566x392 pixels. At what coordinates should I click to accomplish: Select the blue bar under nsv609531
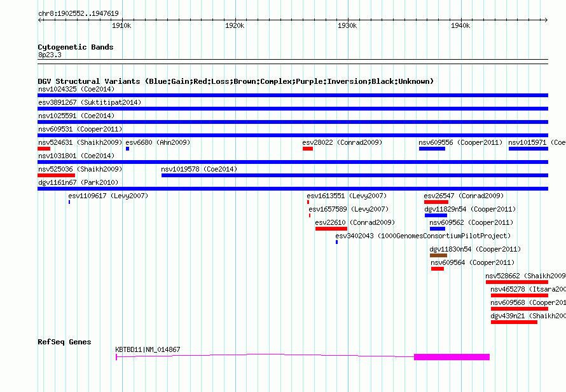point(293,135)
